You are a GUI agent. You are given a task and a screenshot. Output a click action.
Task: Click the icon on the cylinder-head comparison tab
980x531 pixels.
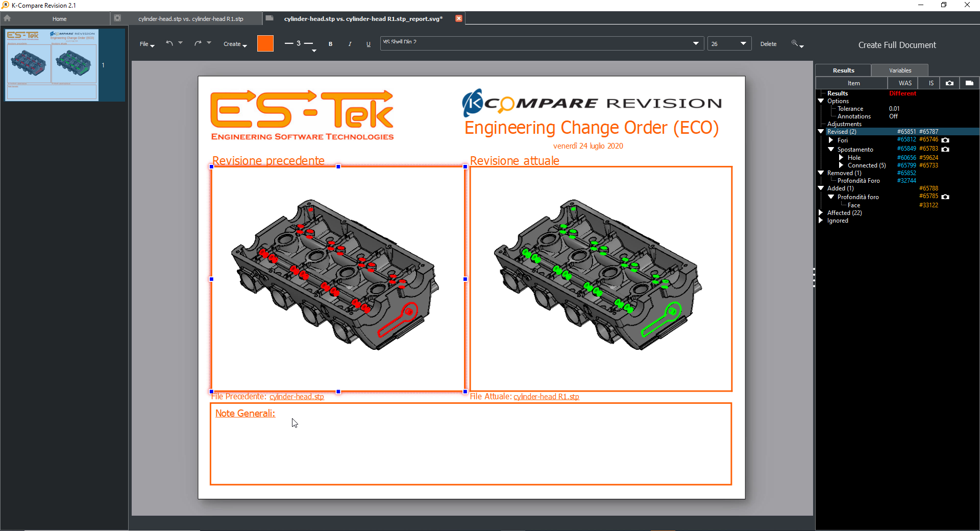[x=117, y=18]
